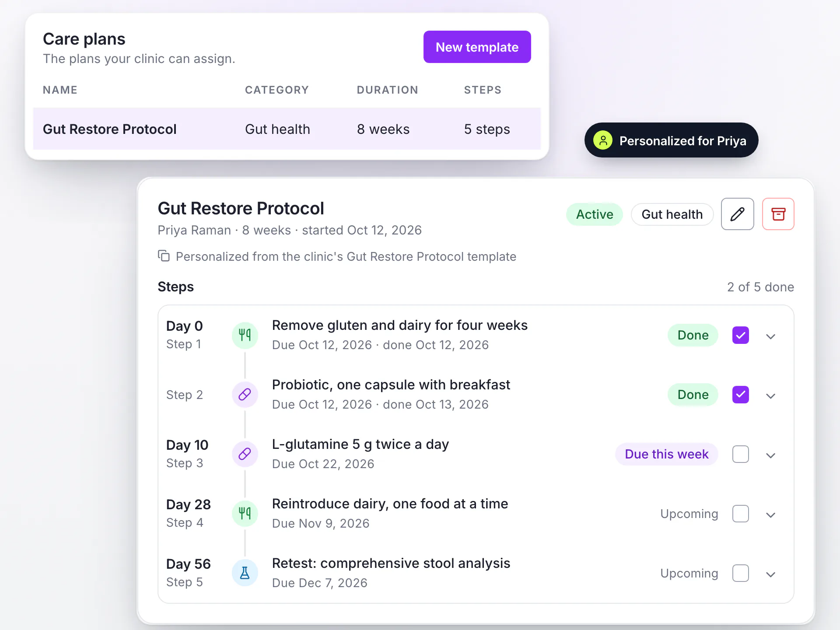Image resolution: width=840 pixels, height=630 pixels.
Task: Click the person avatar in Personalized for Priya
Action: [x=603, y=140]
